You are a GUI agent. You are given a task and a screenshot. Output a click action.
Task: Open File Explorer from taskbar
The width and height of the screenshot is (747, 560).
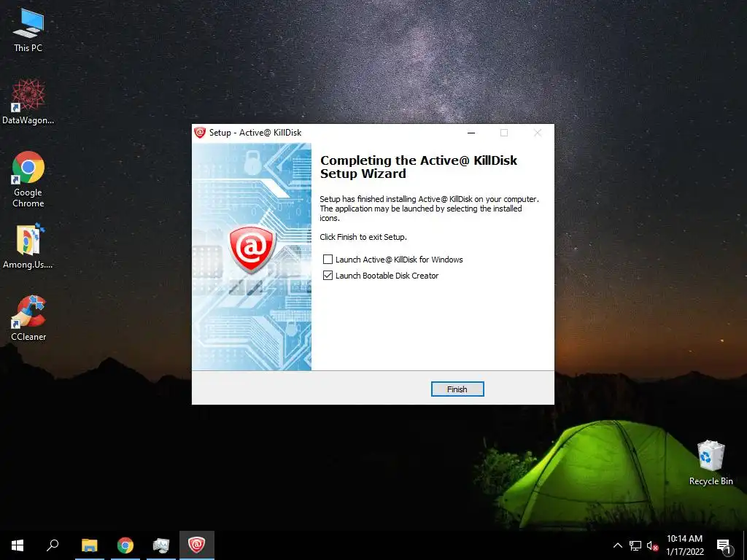89,545
